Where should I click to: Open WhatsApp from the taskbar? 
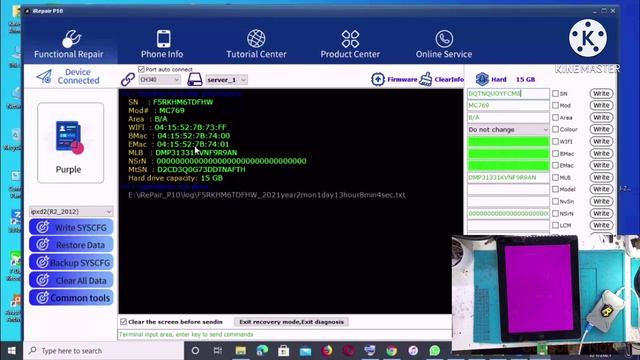coord(435,351)
